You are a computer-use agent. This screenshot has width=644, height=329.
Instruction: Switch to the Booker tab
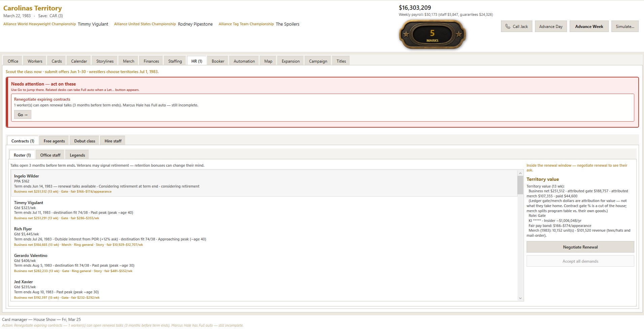click(218, 61)
